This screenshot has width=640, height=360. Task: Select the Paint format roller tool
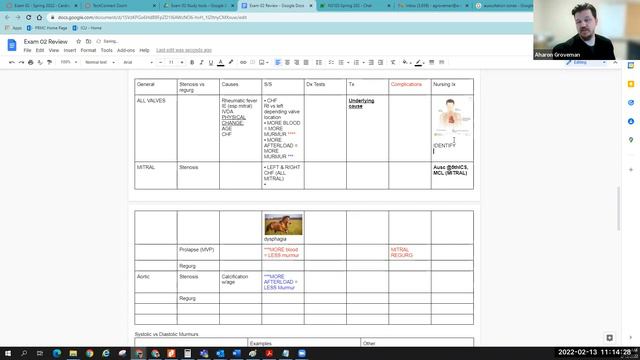pyautogui.click(x=49, y=62)
